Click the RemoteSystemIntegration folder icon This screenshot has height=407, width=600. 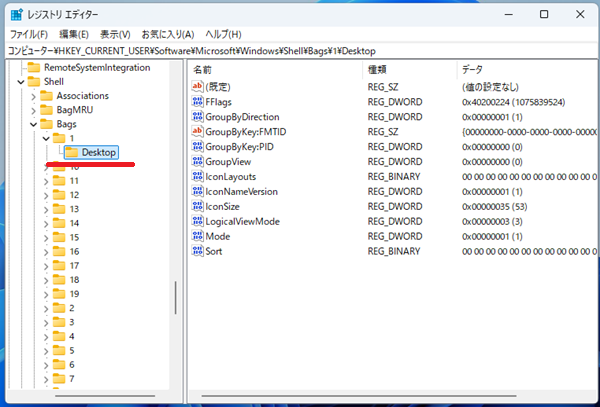34,67
